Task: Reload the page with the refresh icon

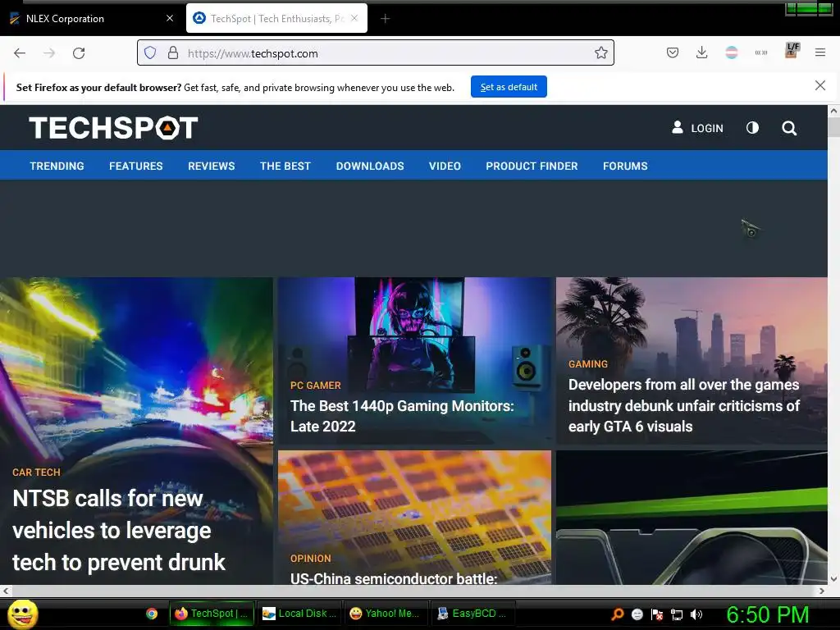Action: click(79, 53)
